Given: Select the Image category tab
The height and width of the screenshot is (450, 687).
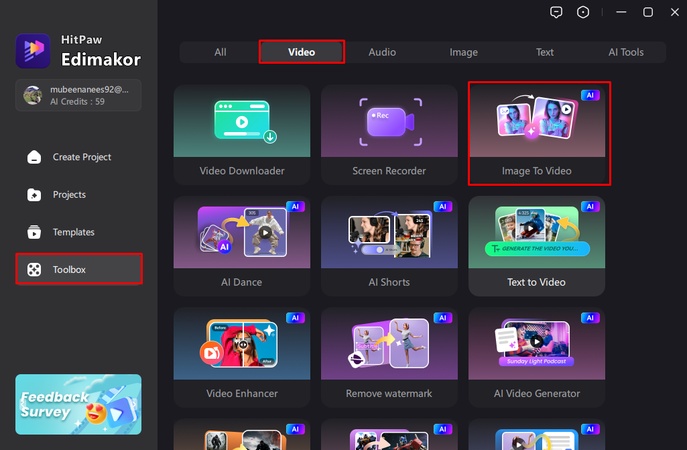Looking at the screenshot, I should click(463, 52).
